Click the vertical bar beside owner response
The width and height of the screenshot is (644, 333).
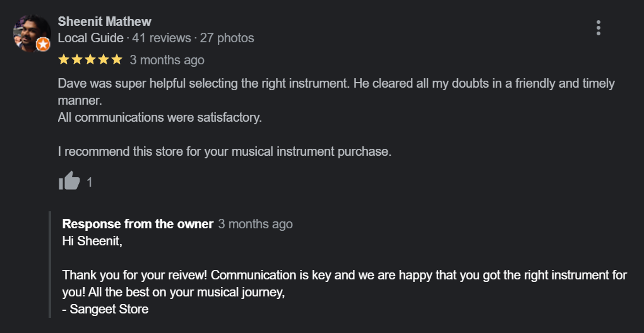tap(50, 265)
